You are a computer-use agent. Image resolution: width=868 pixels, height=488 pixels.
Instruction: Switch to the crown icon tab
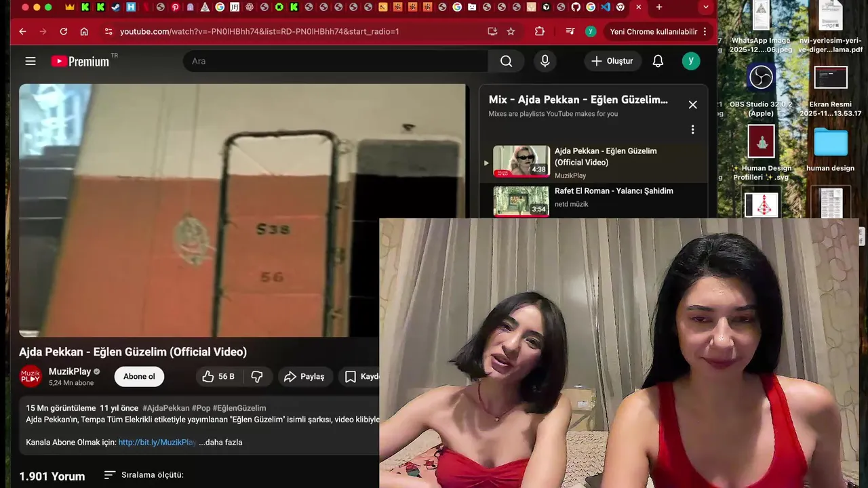[70, 7]
